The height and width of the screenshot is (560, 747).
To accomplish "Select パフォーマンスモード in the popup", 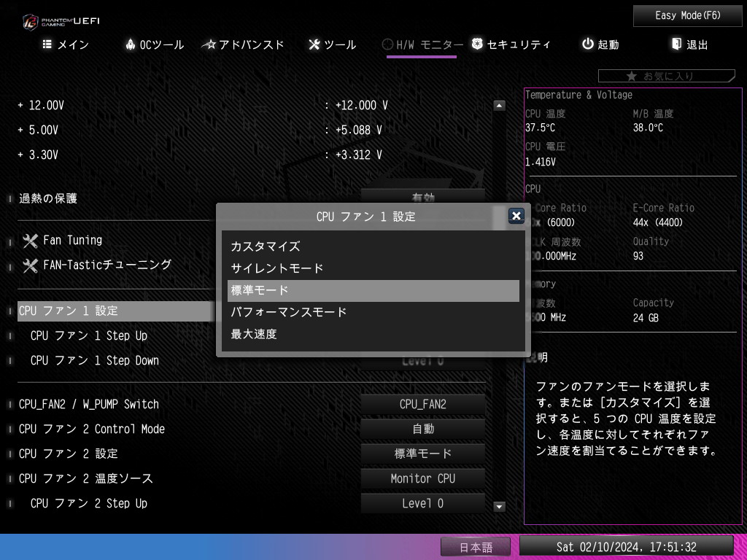I will (x=373, y=312).
